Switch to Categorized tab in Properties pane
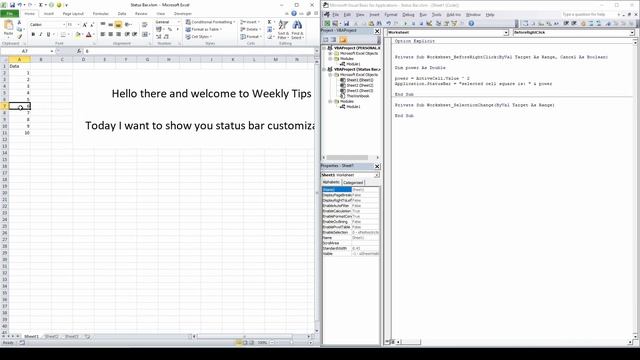Image resolution: width=640 pixels, height=360 pixels. tap(353, 182)
